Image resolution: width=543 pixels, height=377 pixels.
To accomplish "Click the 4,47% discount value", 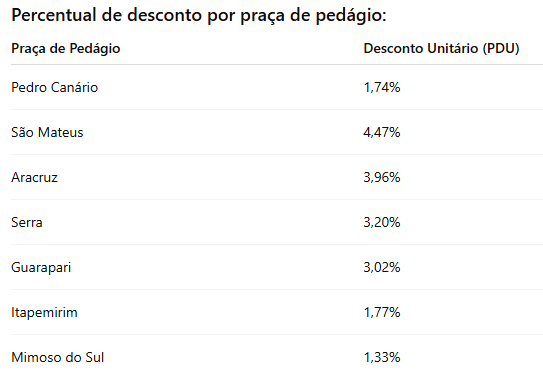I will point(382,132).
